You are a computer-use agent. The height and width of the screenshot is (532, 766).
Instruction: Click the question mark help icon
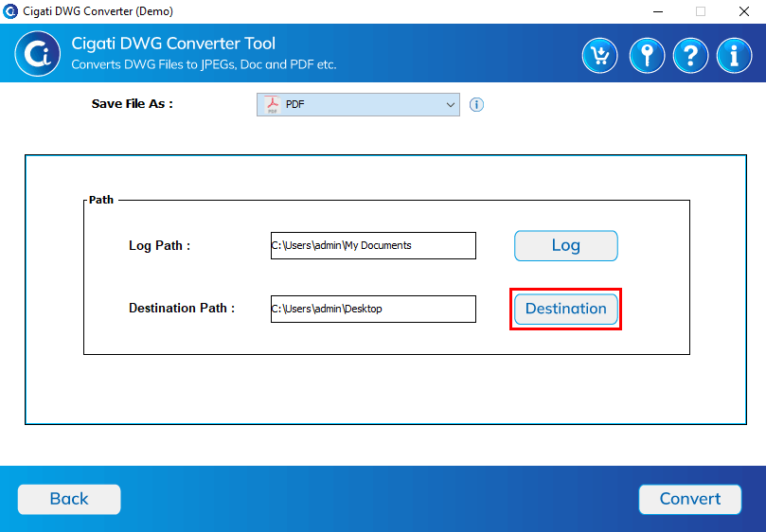pos(690,56)
